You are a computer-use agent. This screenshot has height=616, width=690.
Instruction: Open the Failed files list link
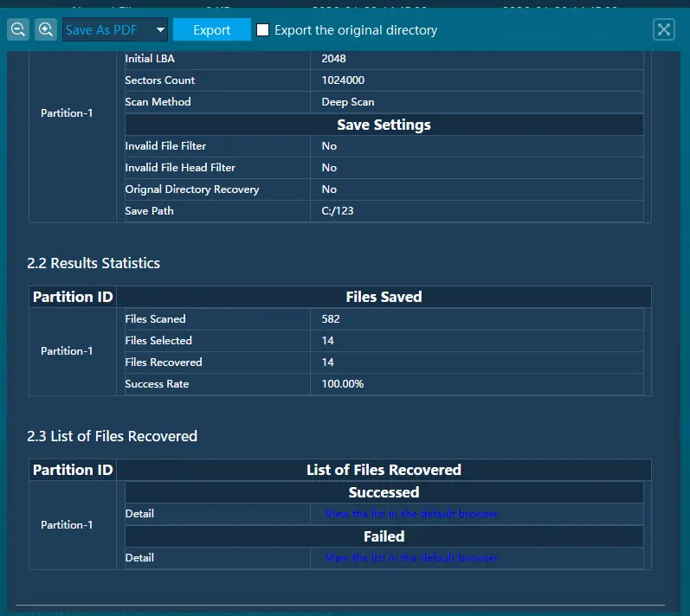coord(411,558)
